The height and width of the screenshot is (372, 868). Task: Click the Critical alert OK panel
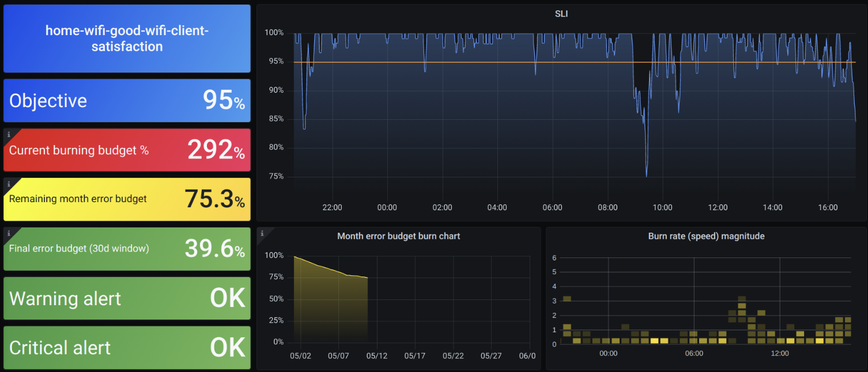[x=127, y=348]
